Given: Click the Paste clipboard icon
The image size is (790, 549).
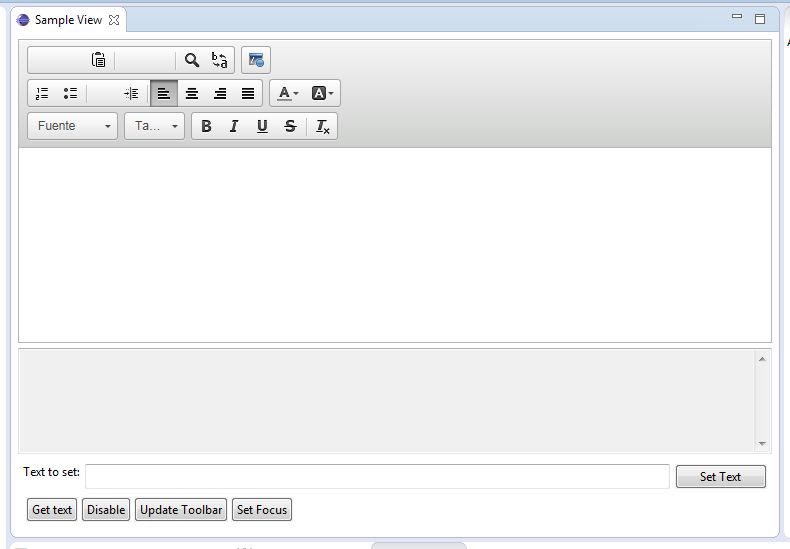Looking at the screenshot, I should pos(98,60).
